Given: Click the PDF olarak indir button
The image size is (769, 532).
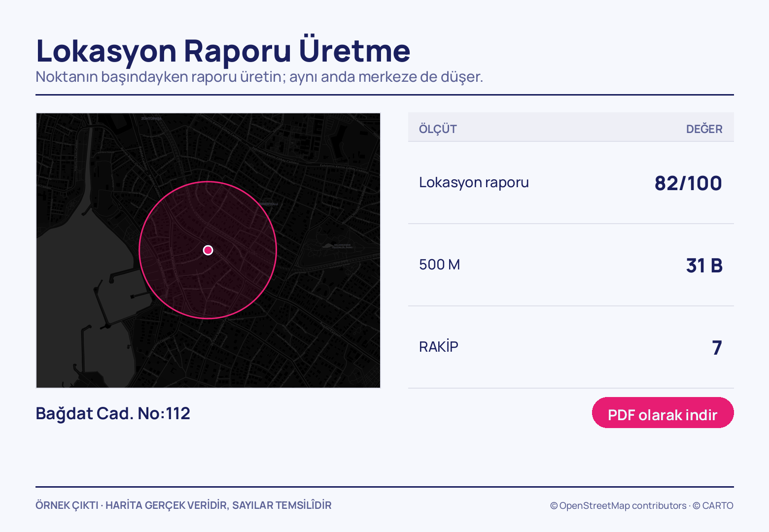Looking at the screenshot, I should pos(663,413).
